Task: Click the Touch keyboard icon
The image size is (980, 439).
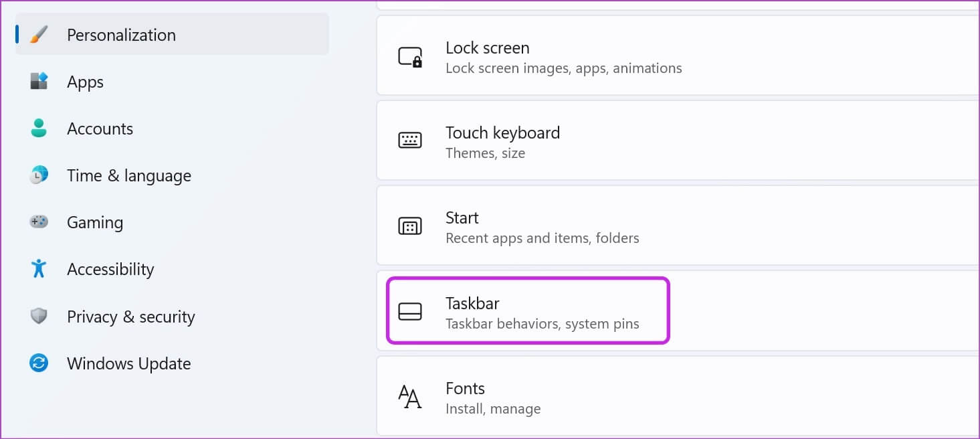Action: [x=410, y=141]
